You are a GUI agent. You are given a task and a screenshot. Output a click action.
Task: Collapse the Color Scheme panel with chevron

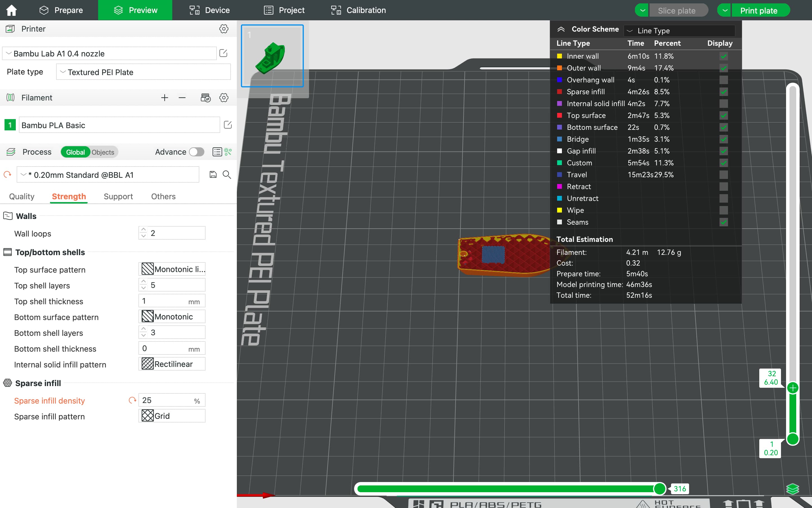click(561, 29)
